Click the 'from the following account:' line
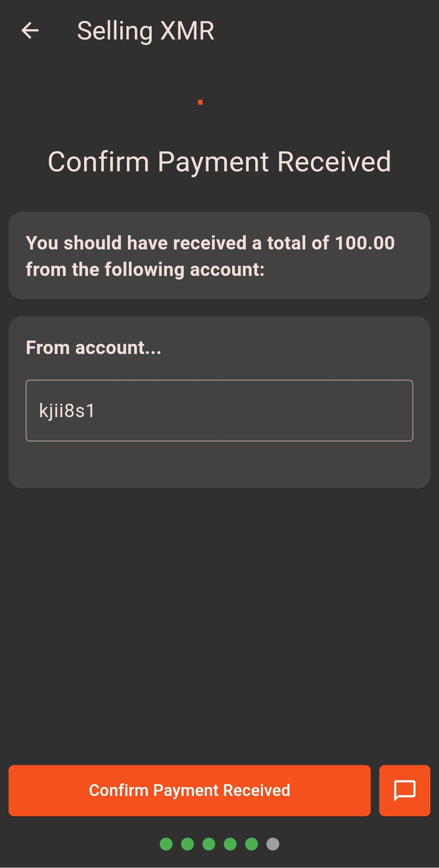Viewport: 439px width, 868px height. coord(145,269)
